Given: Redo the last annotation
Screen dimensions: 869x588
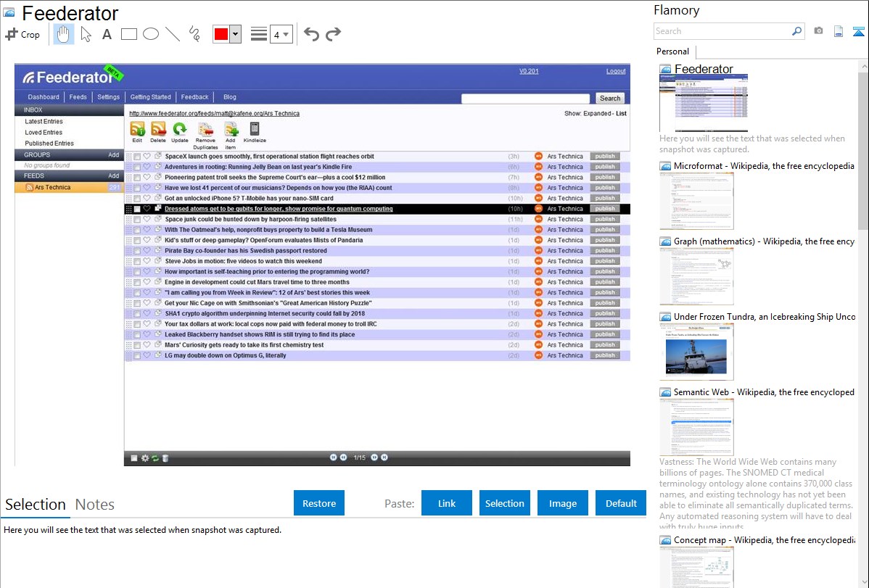Looking at the screenshot, I should click(x=333, y=34).
